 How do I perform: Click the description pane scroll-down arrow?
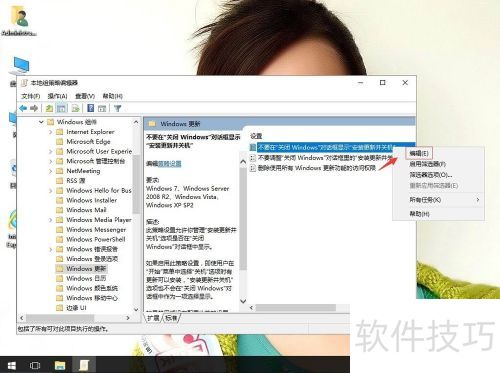point(243,301)
